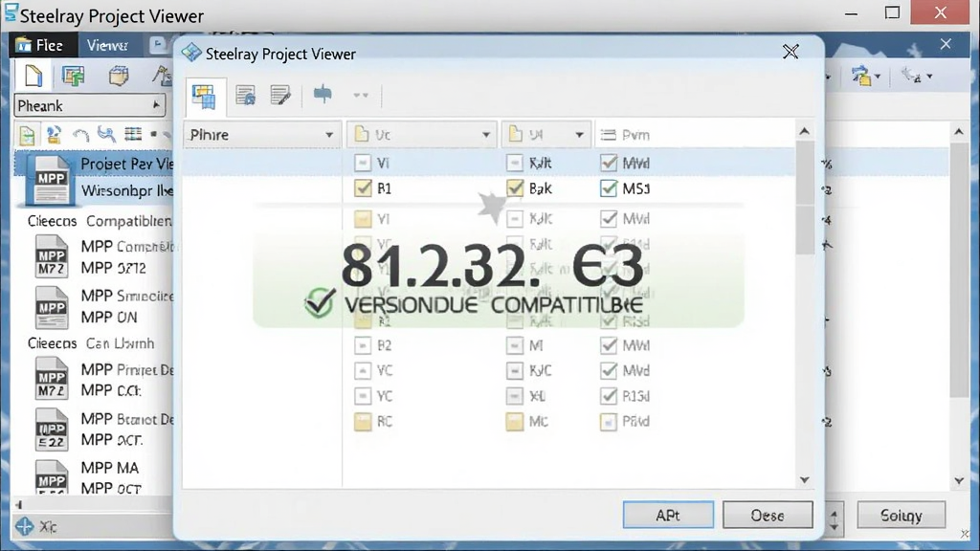The image size is (980, 551).
Task: Click the find/zoom icon in secondary toolbar
Action: click(106, 134)
